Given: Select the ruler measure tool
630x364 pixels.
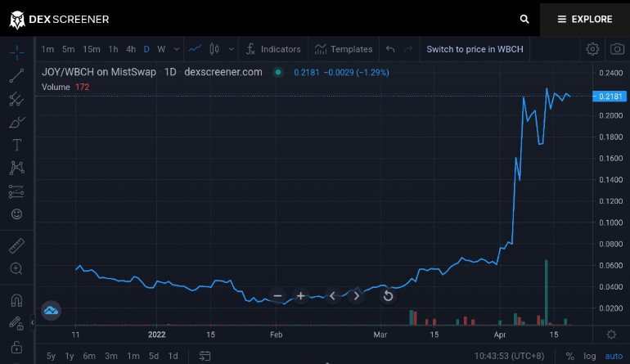Looking at the screenshot, I should pyautogui.click(x=16, y=245).
